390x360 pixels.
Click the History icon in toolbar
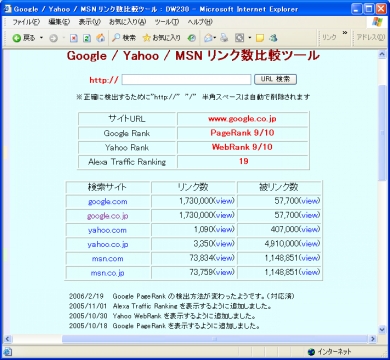191,38
